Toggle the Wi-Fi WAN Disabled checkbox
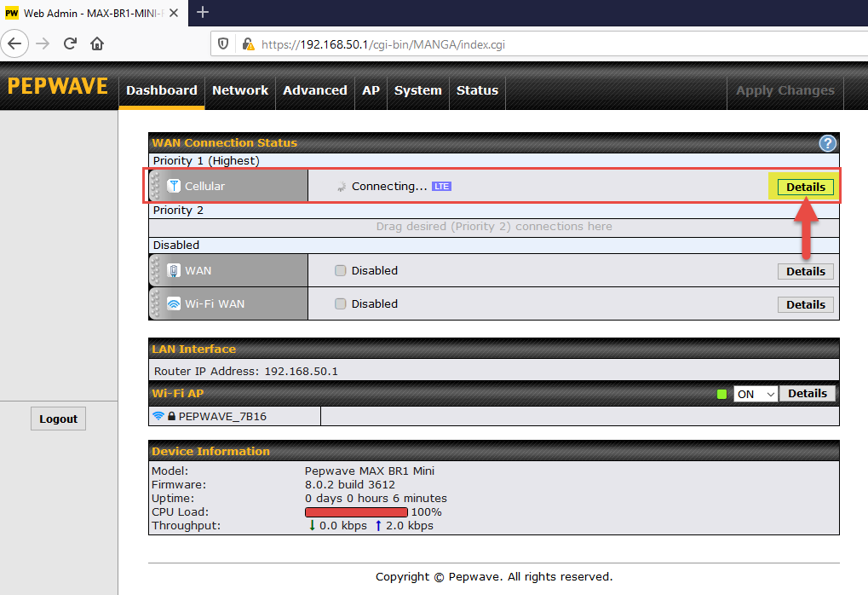868x595 pixels. (341, 303)
